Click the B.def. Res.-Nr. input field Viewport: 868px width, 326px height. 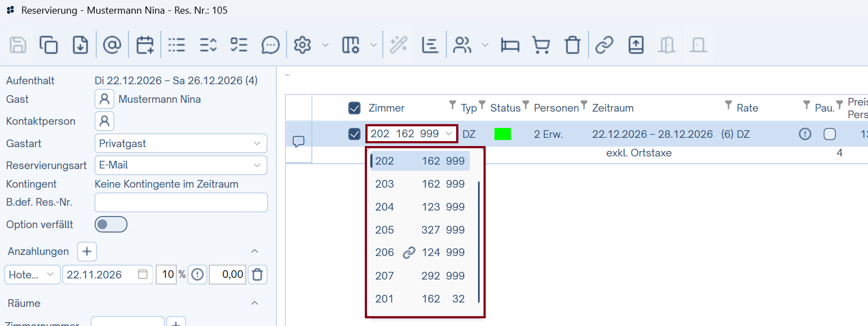tap(181, 202)
